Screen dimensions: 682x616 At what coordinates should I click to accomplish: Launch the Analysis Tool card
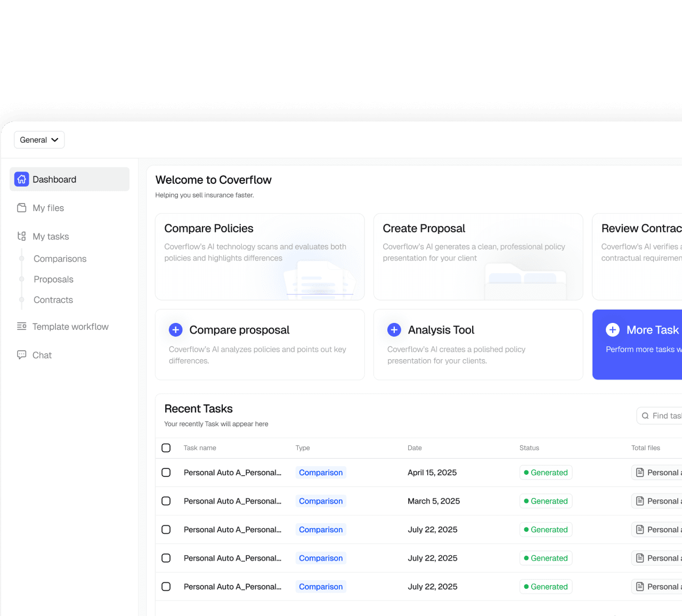478,345
